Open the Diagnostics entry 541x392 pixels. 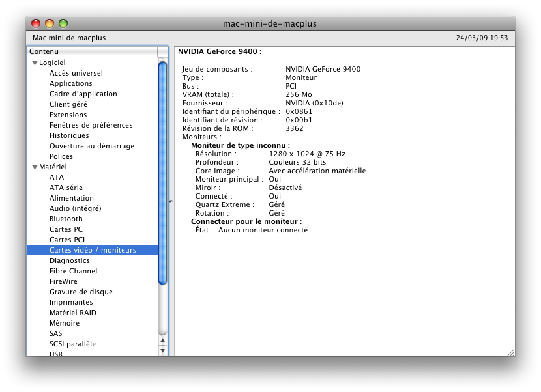(69, 260)
